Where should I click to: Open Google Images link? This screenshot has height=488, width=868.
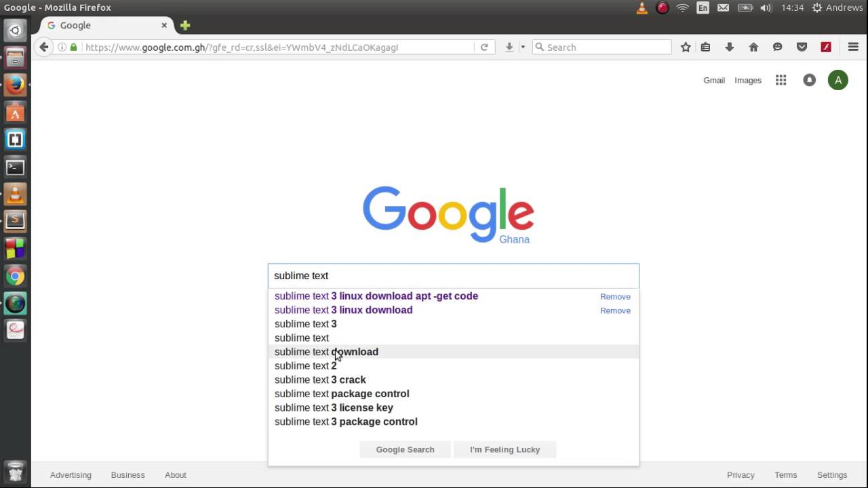pos(748,80)
